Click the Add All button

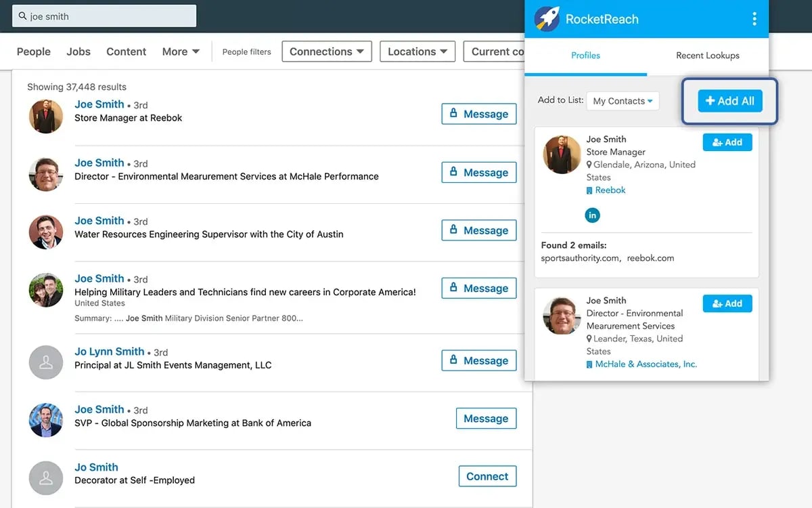730,100
